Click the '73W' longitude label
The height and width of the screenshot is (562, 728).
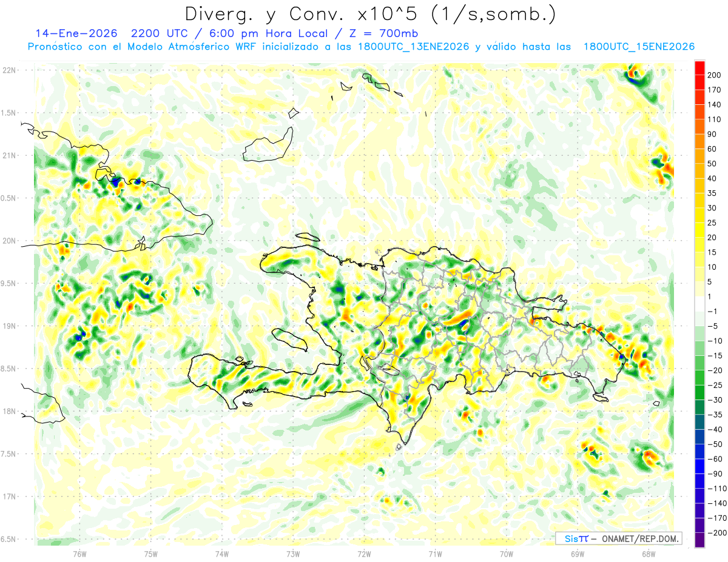pyautogui.click(x=293, y=554)
